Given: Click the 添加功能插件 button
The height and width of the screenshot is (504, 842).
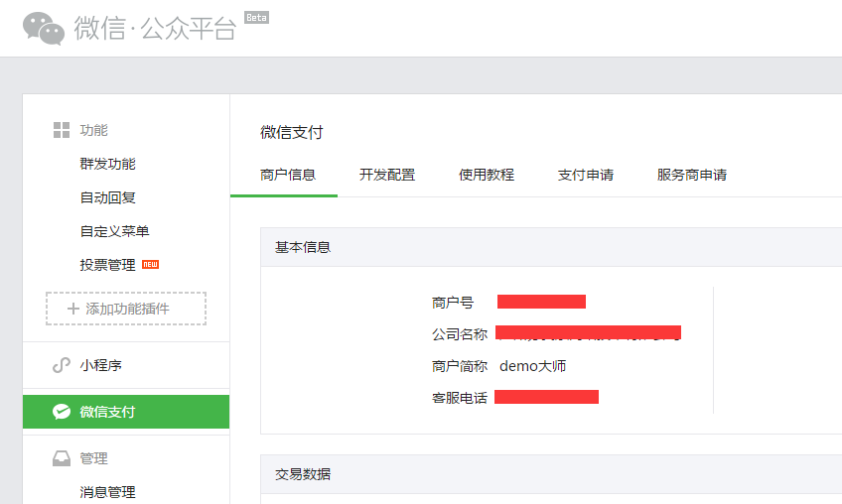Looking at the screenshot, I should pyautogui.click(x=126, y=309).
